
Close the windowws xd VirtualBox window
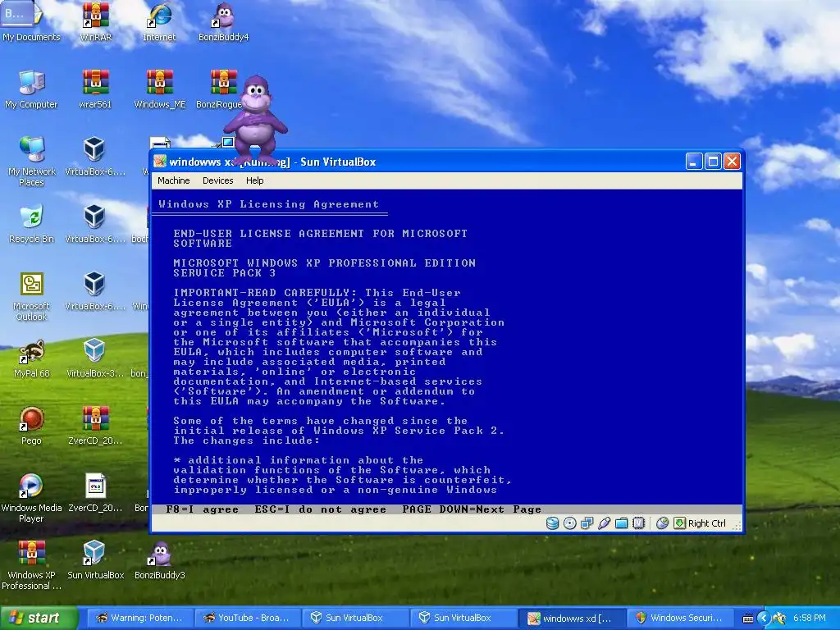click(x=732, y=162)
